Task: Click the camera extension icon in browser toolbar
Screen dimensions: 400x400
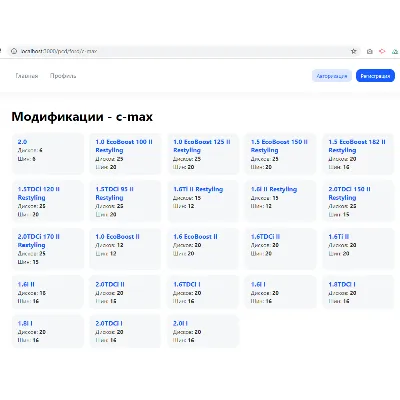Action: 370,51
